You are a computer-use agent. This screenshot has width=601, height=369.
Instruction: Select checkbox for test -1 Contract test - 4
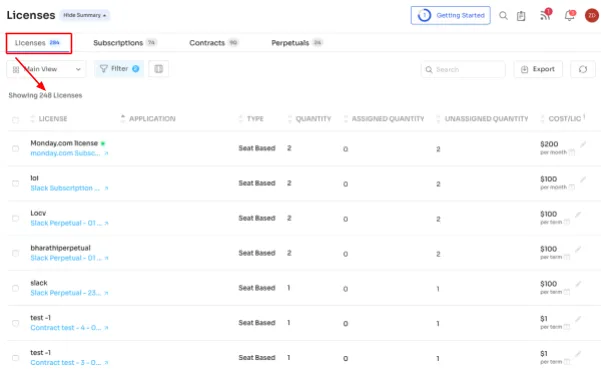(x=15, y=323)
